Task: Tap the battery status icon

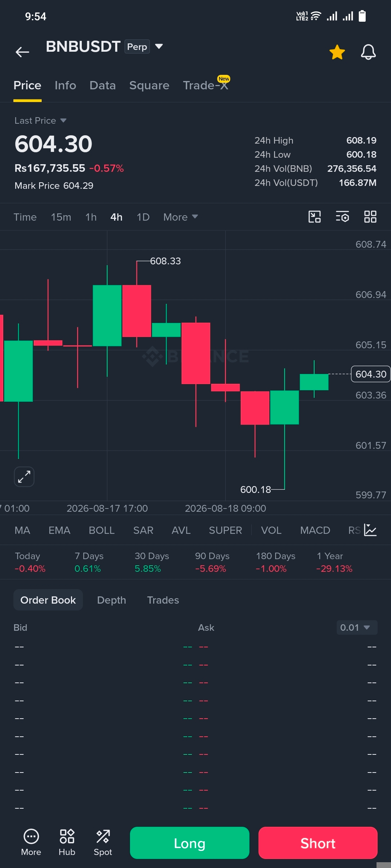Action: (362, 16)
